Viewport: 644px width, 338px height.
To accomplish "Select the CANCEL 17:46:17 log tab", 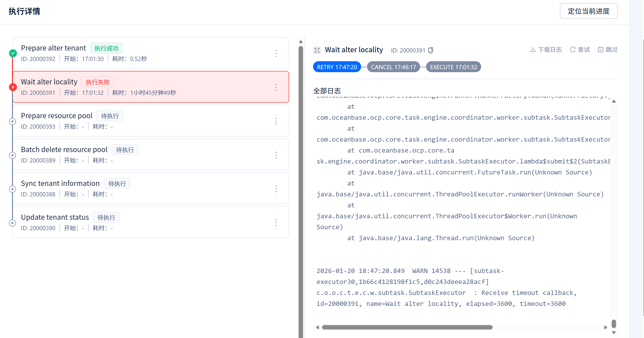I will point(393,67).
